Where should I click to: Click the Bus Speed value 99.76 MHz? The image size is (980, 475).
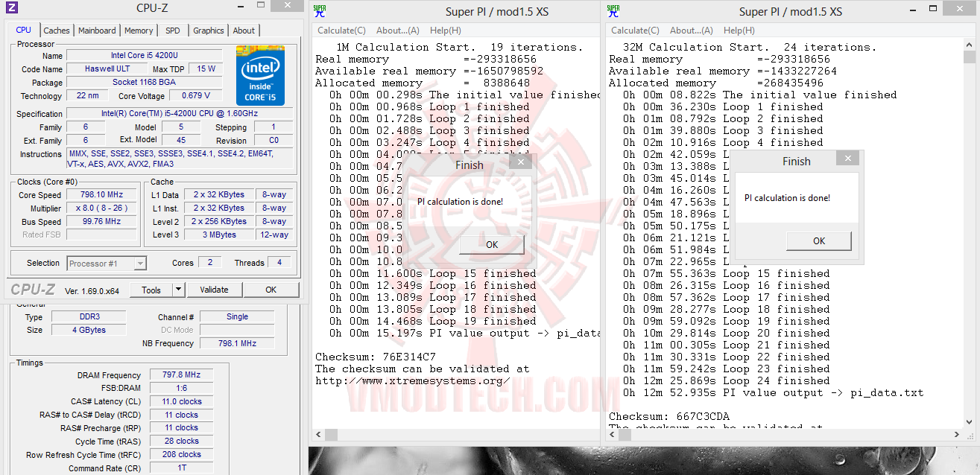(102, 222)
